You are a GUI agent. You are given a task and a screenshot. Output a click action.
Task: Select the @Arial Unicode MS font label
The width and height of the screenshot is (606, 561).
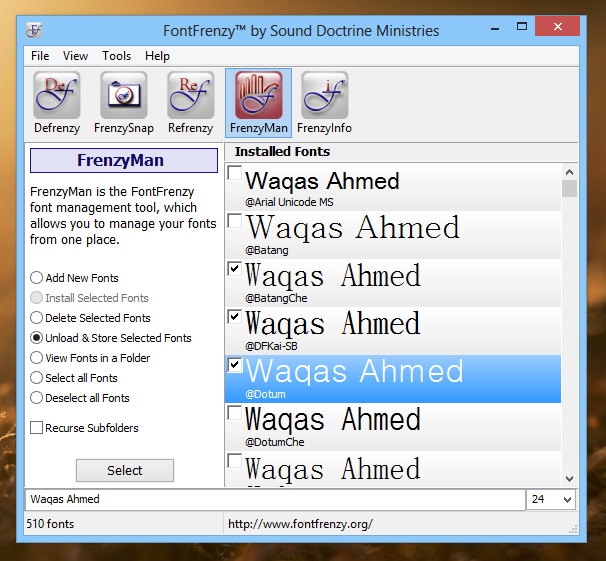click(289, 202)
